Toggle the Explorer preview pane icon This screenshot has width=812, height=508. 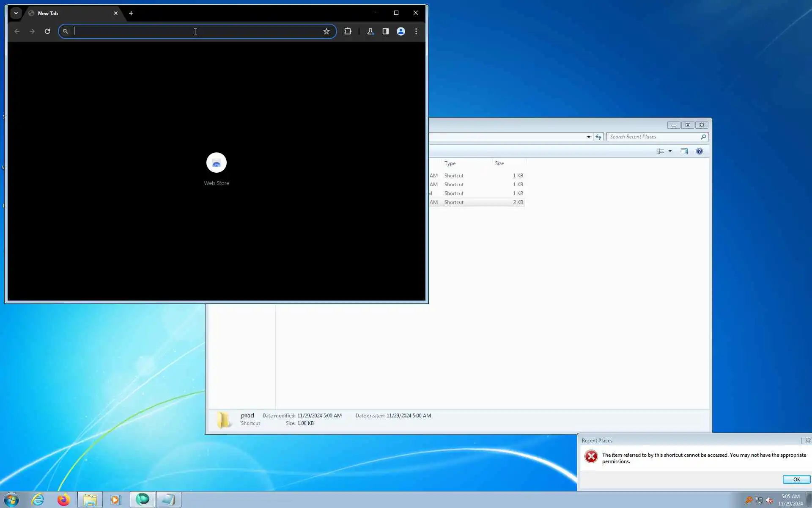[x=684, y=151]
